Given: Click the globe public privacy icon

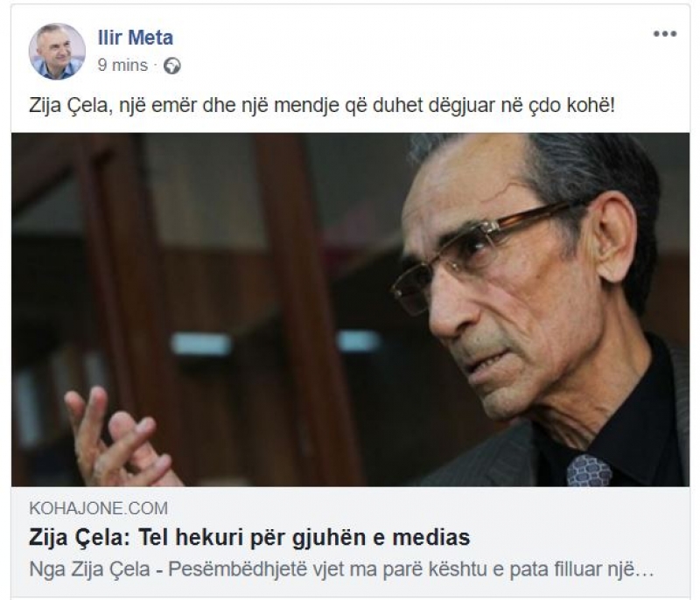Looking at the screenshot, I should pyautogui.click(x=171, y=66).
